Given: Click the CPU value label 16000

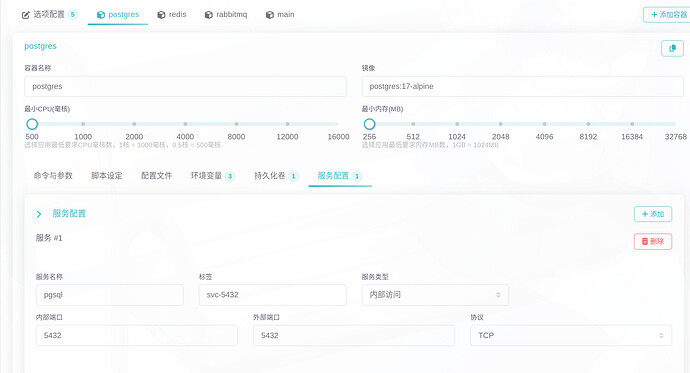Looking at the screenshot, I should 338,137.
